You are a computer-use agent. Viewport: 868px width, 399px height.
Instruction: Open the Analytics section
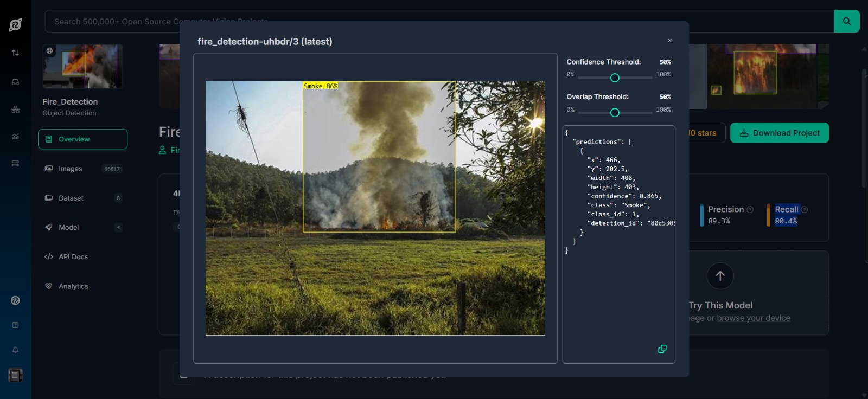[x=82, y=286]
